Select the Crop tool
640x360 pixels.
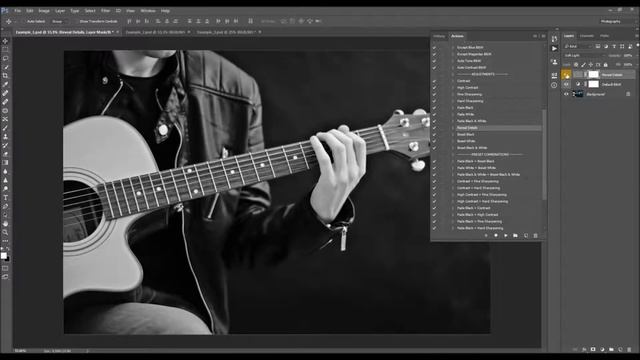point(5,76)
